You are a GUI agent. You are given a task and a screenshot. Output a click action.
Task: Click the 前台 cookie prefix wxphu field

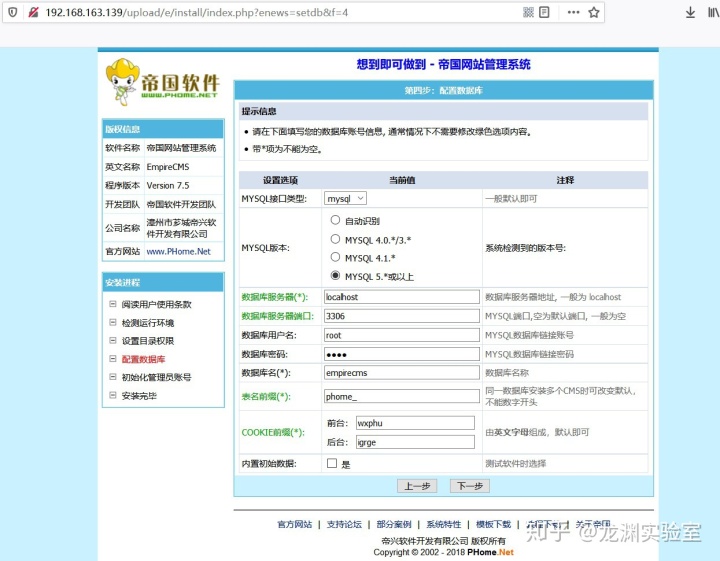tap(415, 423)
